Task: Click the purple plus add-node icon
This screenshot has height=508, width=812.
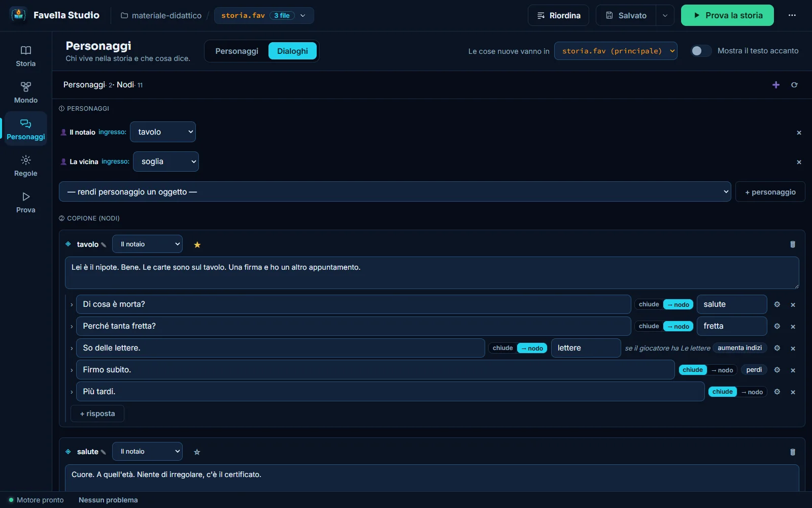Action: click(x=775, y=85)
